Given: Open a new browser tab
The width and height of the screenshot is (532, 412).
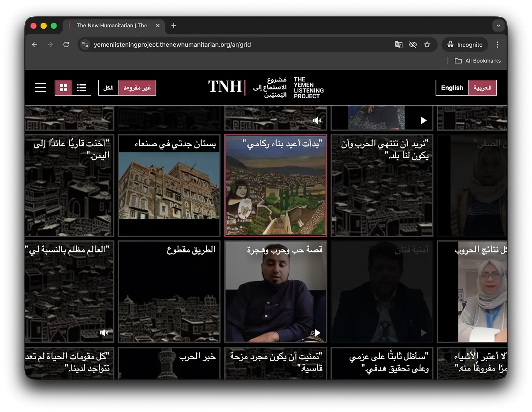Looking at the screenshot, I should [x=174, y=26].
